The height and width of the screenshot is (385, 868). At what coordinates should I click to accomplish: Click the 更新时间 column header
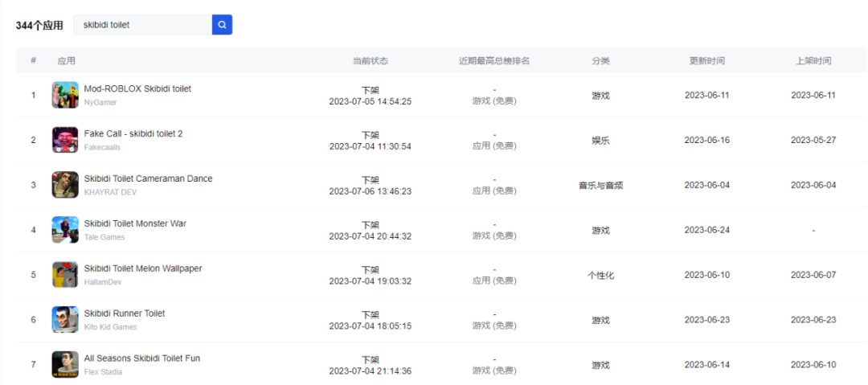pos(706,61)
